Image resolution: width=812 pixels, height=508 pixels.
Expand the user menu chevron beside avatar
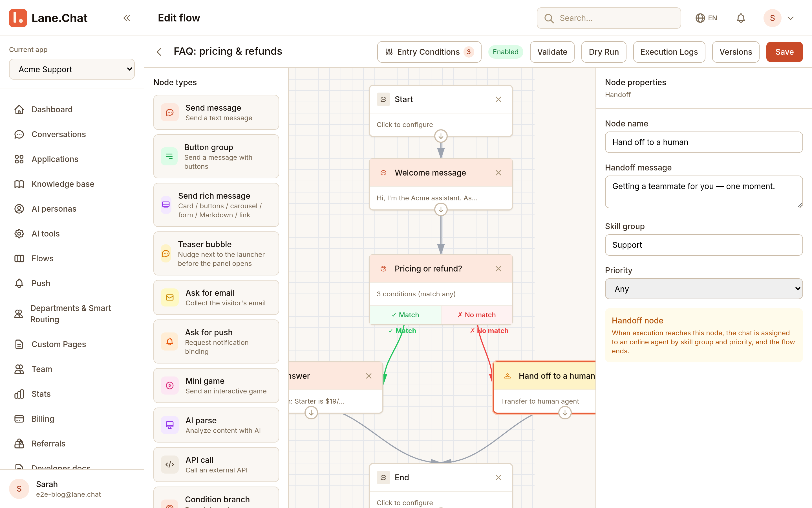(x=790, y=18)
